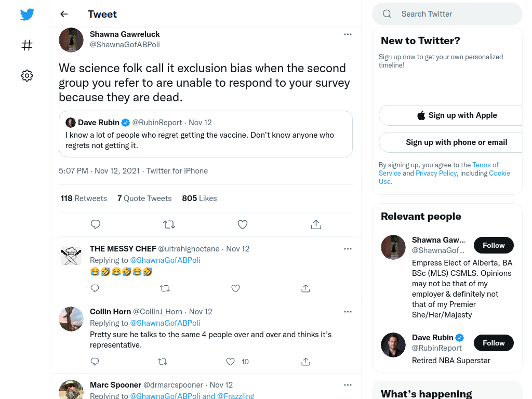532x399 pixels.
Task: Open more options on THE MESSY CHEF reply
Action: point(348,249)
